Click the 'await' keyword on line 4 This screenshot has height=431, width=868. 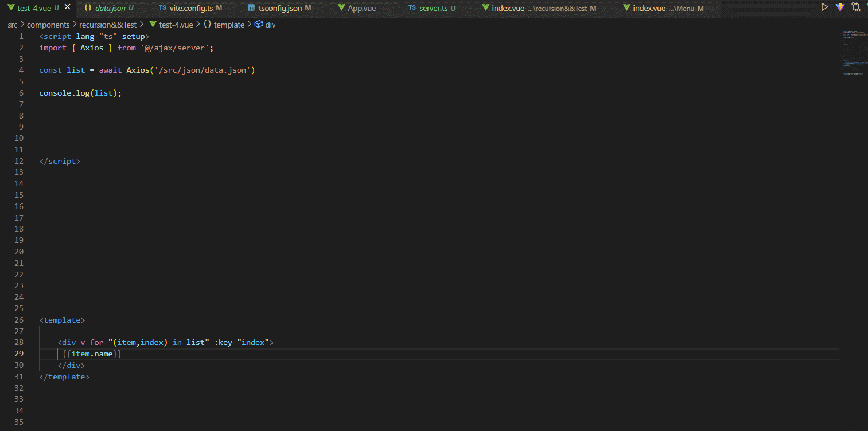tap(110, 70)
